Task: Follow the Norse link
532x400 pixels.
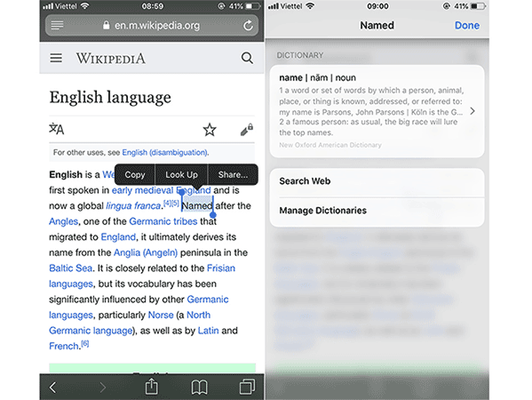Action: 161,315
